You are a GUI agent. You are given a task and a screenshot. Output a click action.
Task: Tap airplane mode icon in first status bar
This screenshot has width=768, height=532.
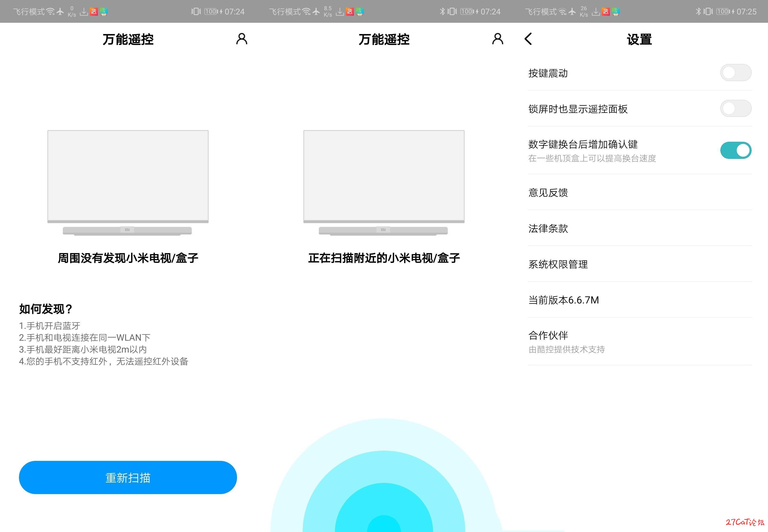(60, 12)
